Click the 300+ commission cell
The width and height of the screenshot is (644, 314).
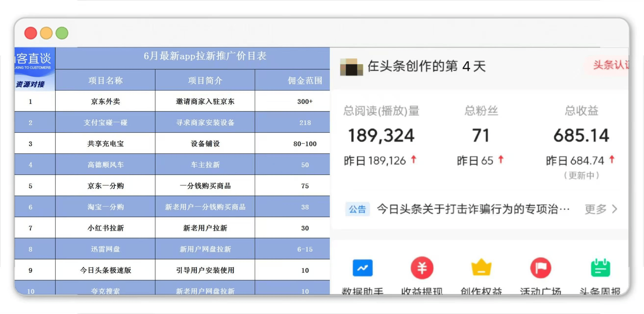coord(292,101)
